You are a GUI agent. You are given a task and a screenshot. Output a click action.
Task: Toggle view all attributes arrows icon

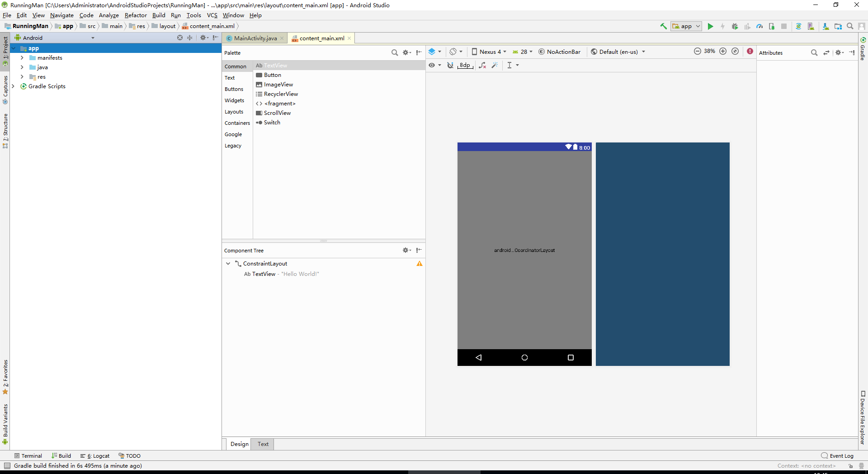(826, 52)
